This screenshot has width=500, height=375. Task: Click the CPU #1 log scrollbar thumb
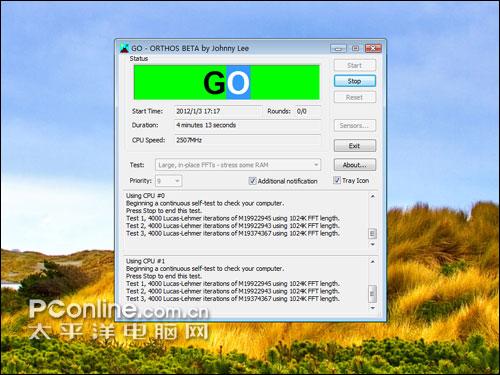(x=372, y=294)
